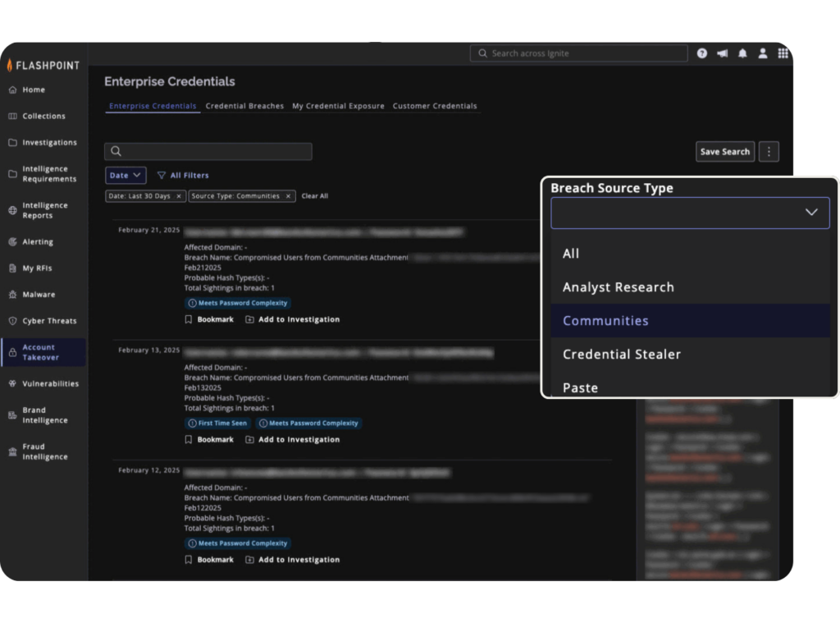Click the Search across Ignite field
Image resolution: width=840 pixels, height=623 pixels.
(x=578, y=53)
